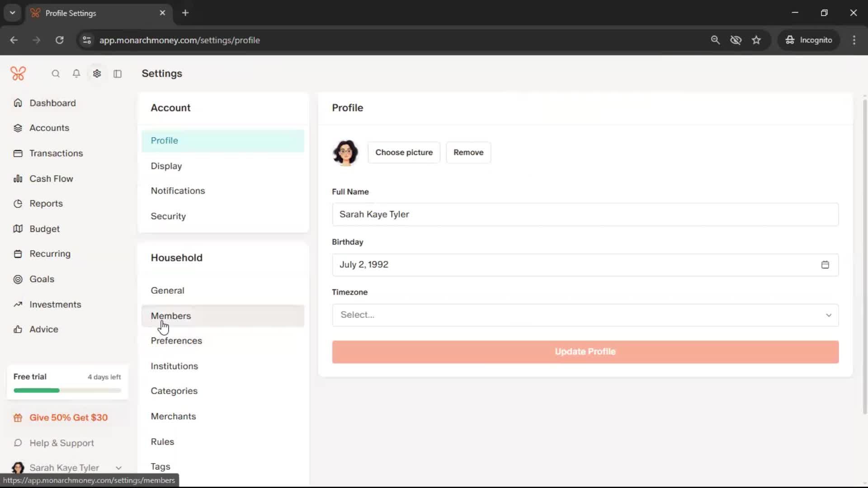Image resolution: width=868 pixels, height=488 pixels.
Task: Open notifications bell icon
Action: coord(76,74)
